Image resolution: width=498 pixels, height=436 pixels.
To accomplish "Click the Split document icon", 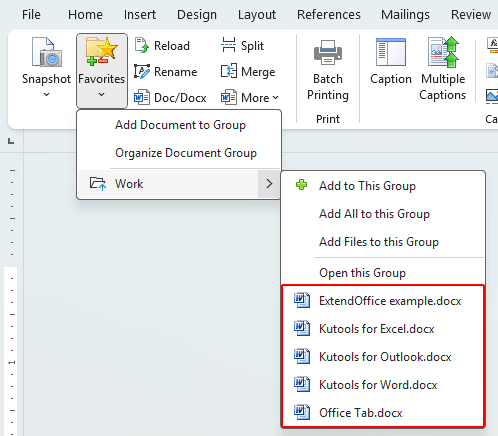I will [228, 45].
